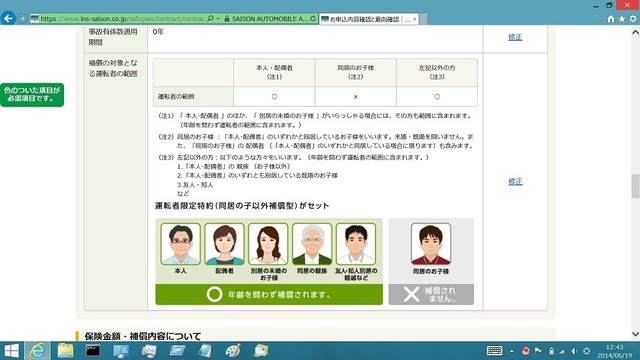Click the 本人・配偶者 column header
The height and width of the screenshot is (360, 640).
point(274,72)
